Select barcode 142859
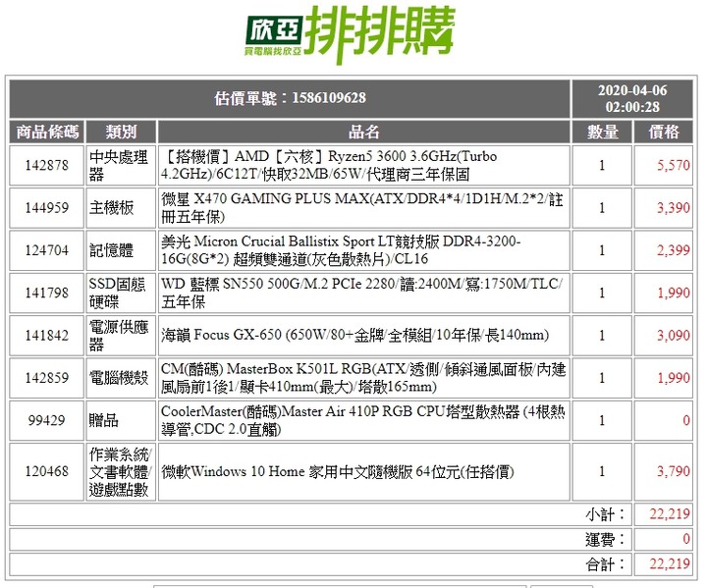The image size is (707, 588). pyautogui.click(x=47, y=378)
